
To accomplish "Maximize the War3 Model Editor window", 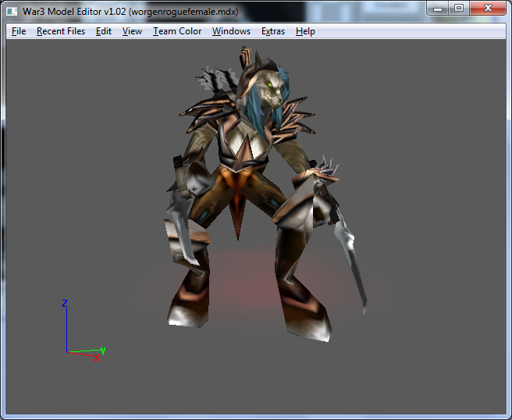I will pyautogui.click(x=459, y=8).
